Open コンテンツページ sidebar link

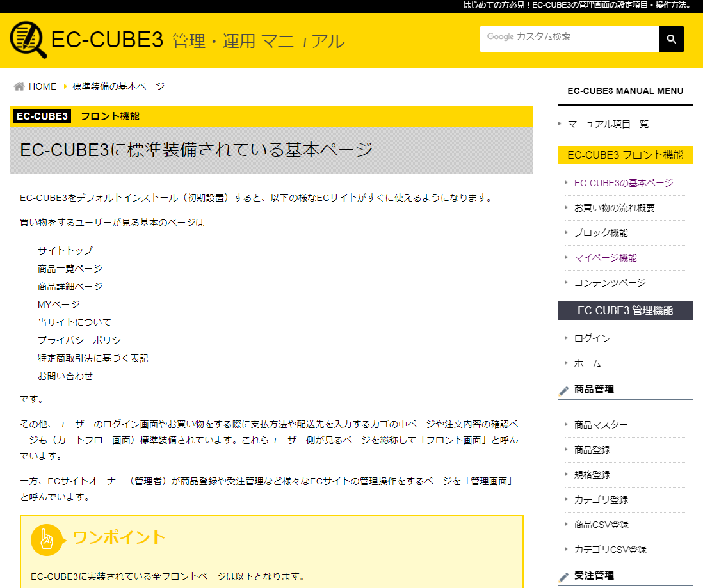coord(610,283)
